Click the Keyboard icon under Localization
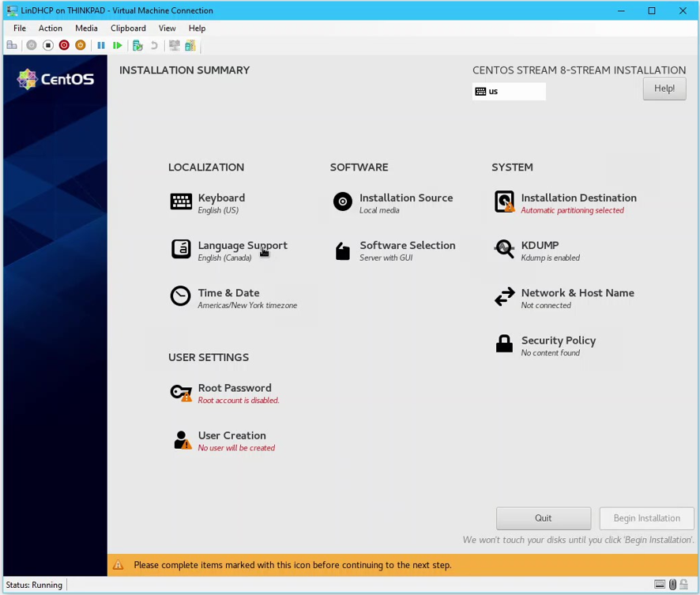This screenshot has height=595, width=700. click(x=181, y=201)
